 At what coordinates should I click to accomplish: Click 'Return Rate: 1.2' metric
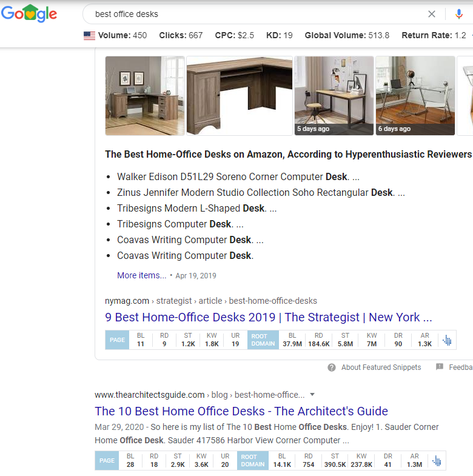434,36
